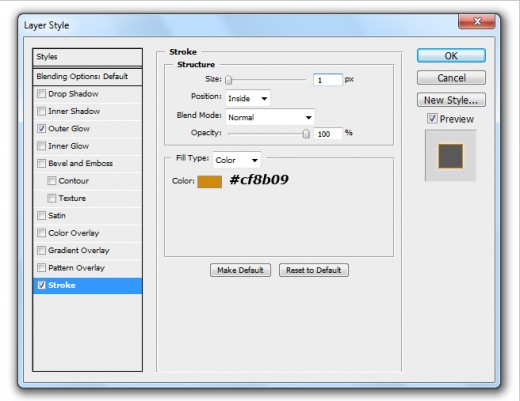Open the Position dropdown showing Inside
Screen dimensions: 520x401
pos(248,98)
